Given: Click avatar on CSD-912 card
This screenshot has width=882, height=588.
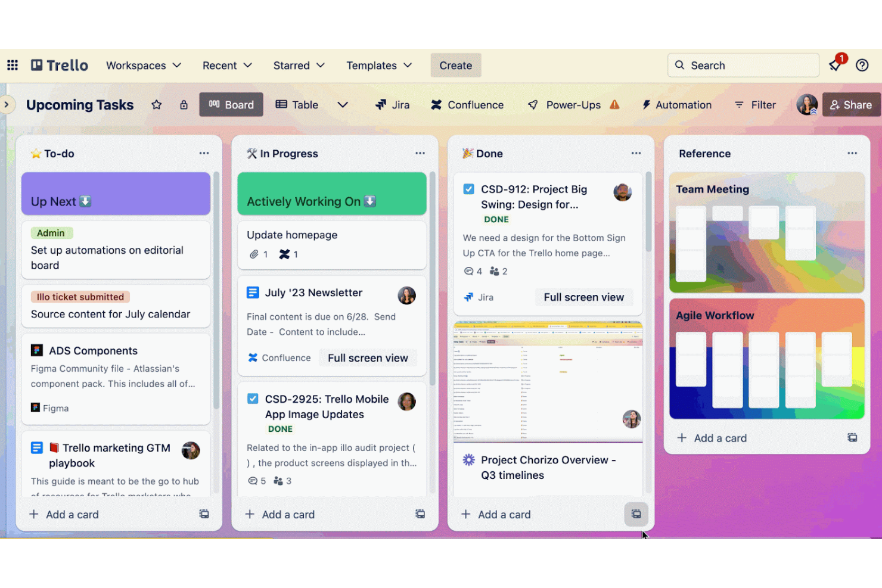Looking at the screenshot, I should (x=623, y=192).
